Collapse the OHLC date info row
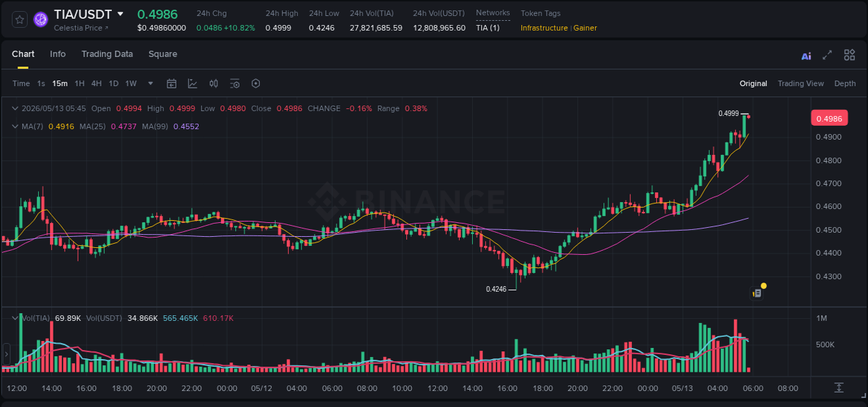Screen dimensions: 868x407 tap(15, 108)
